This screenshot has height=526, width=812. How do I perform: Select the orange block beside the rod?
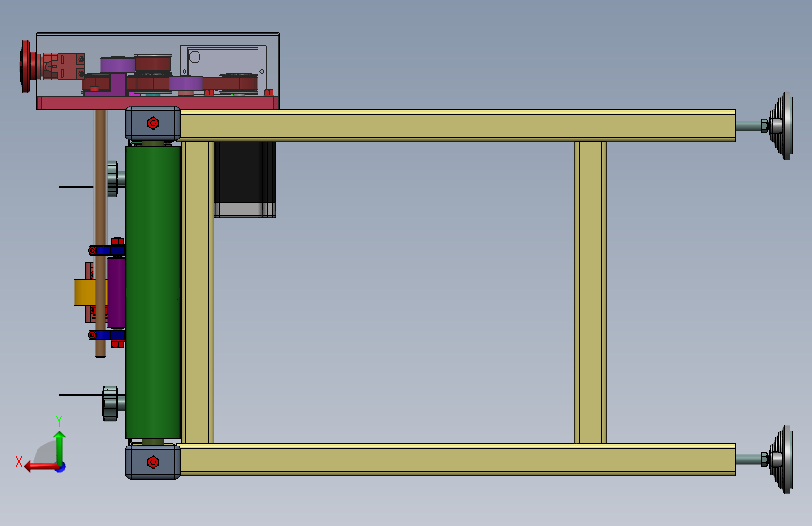tap(84, 293)
